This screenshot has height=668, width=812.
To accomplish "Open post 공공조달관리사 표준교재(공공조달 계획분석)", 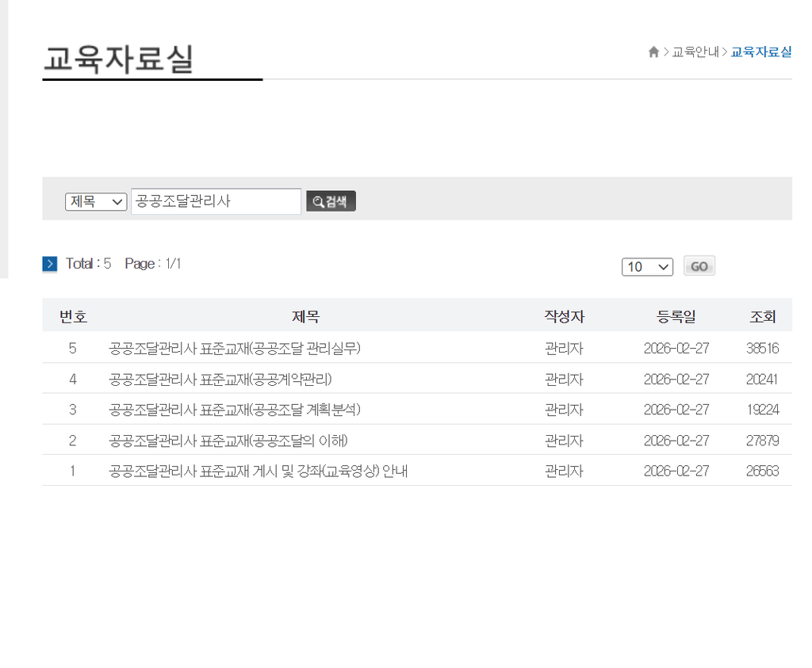I will coord(235,410).
